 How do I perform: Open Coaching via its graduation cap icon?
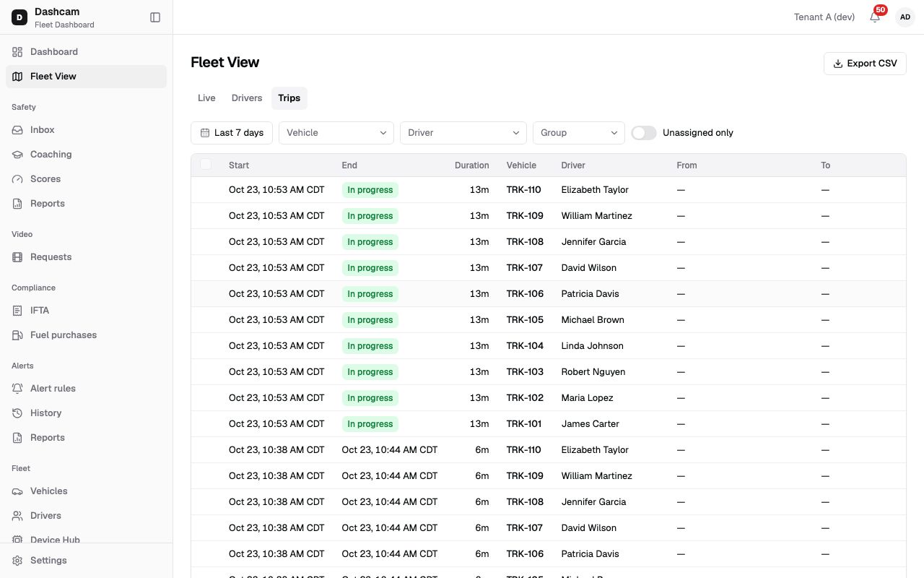pos(17,155)
